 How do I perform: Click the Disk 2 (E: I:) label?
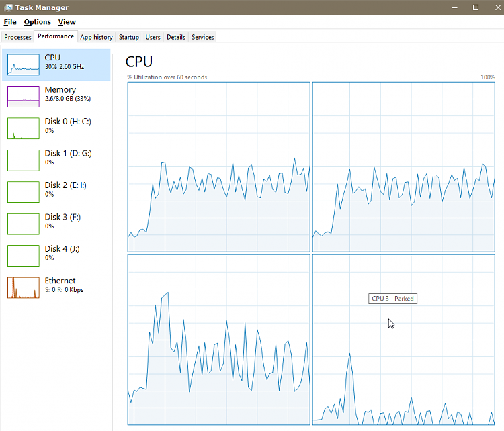point(66,185)
